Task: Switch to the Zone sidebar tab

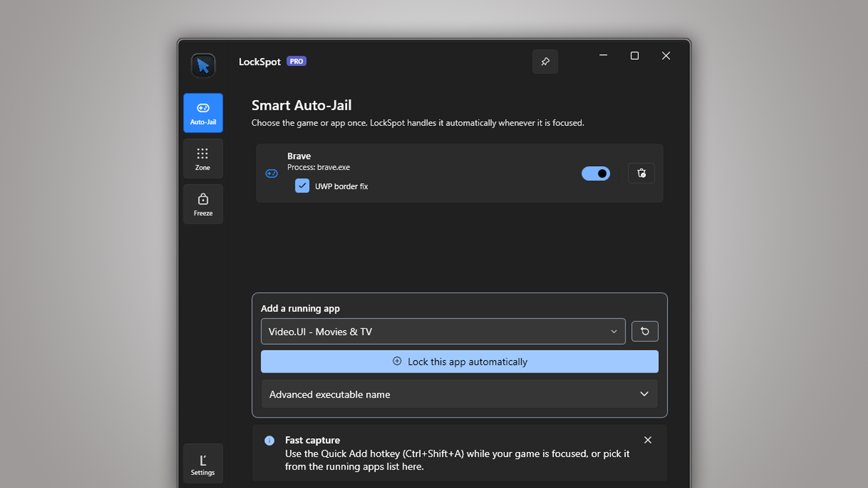Action: [x=203, y=159]
